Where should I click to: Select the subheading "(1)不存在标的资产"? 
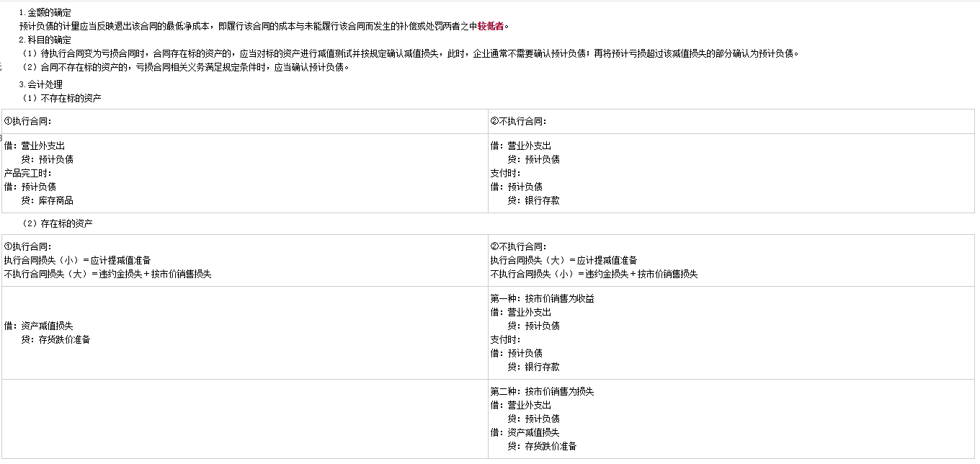click(x=61, y=98)
